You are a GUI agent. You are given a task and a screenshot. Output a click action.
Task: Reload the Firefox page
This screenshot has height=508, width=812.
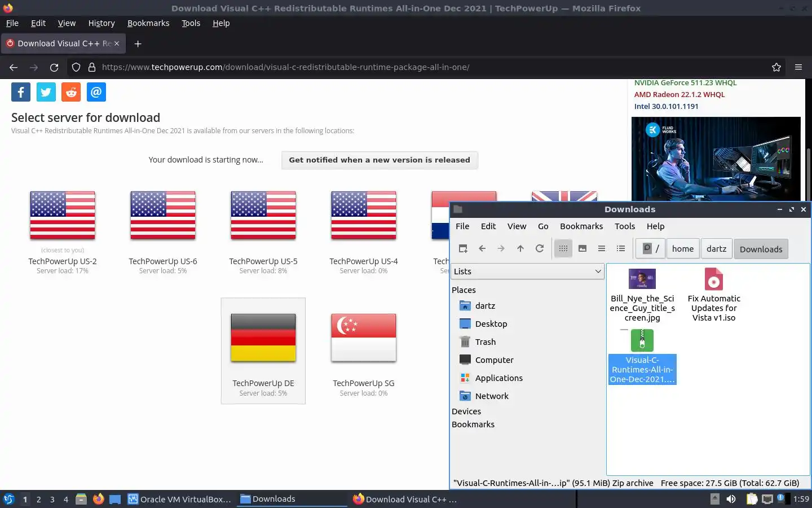[54, 67]
